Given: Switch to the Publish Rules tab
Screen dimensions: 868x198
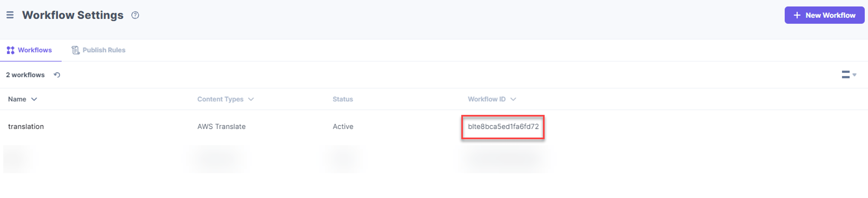Looking at the screenshot, I should pos(98,50).
